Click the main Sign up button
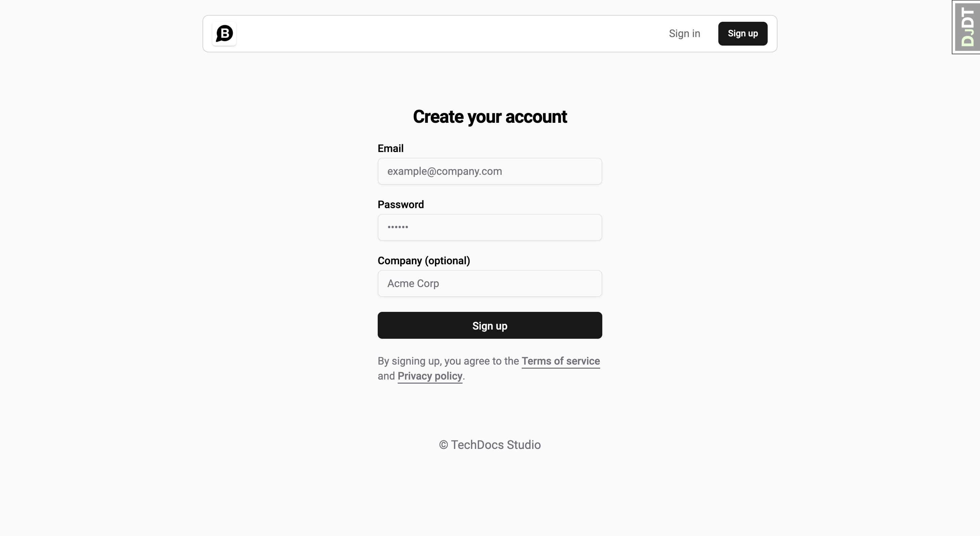Image resolution: width=980 pixels, height=536 pixels. (489, 325)
